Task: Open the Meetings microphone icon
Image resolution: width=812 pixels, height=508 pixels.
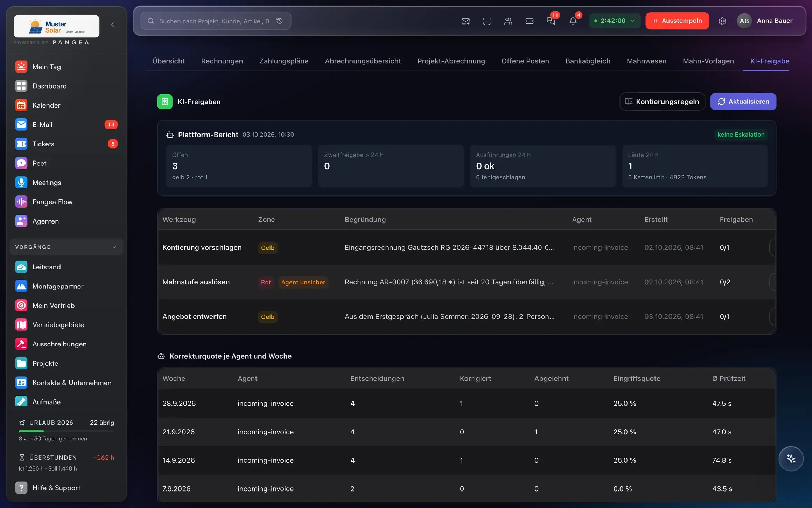Action: click(21, 182)
